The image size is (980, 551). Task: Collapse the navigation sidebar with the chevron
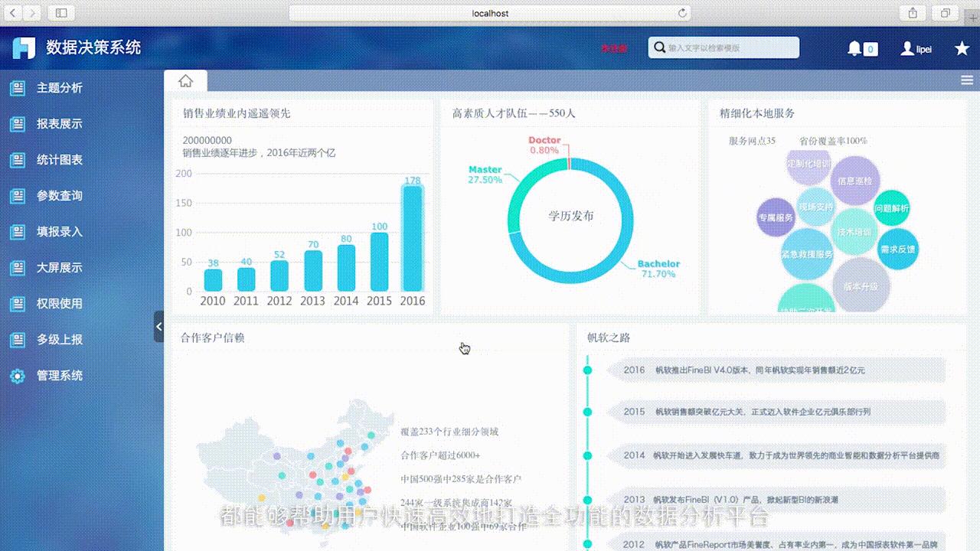[158, 327]
